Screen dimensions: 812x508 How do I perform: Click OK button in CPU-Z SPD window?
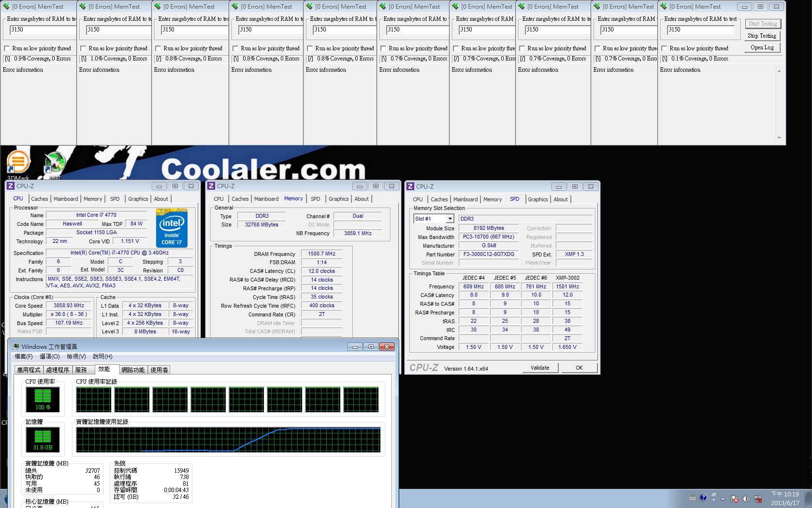coord(580,368)
